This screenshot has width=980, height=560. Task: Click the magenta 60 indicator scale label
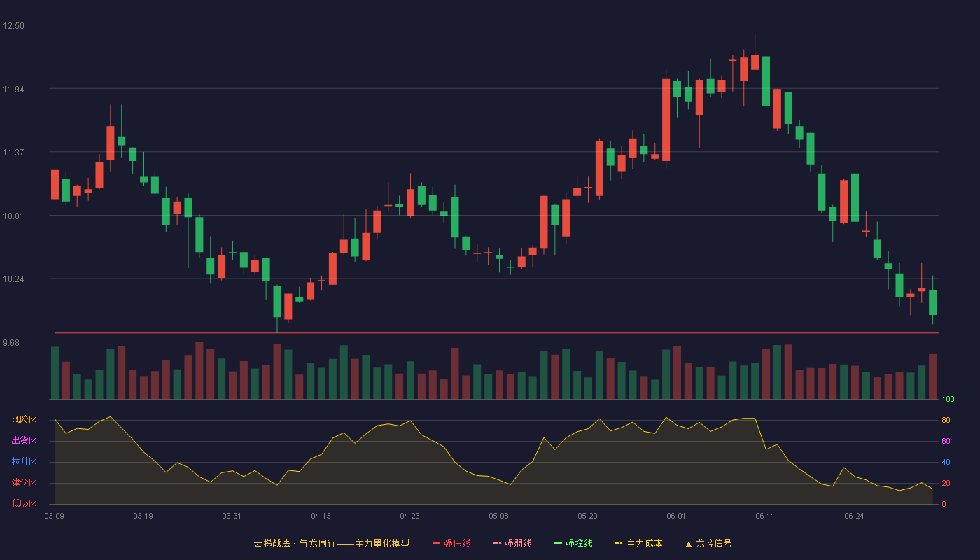(946, 441)
